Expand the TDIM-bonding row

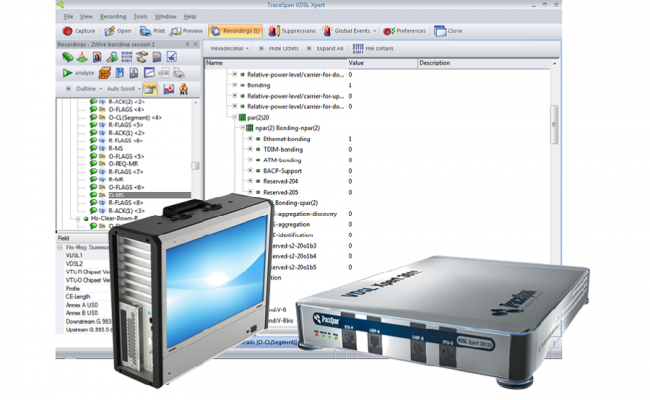click(x=250, y=149)
